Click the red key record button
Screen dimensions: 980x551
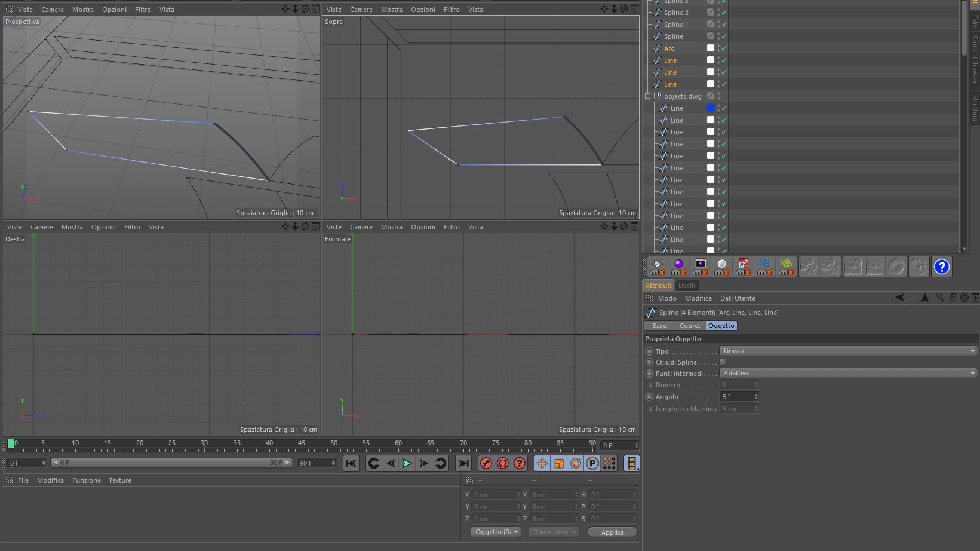click(x=486, y=463)
